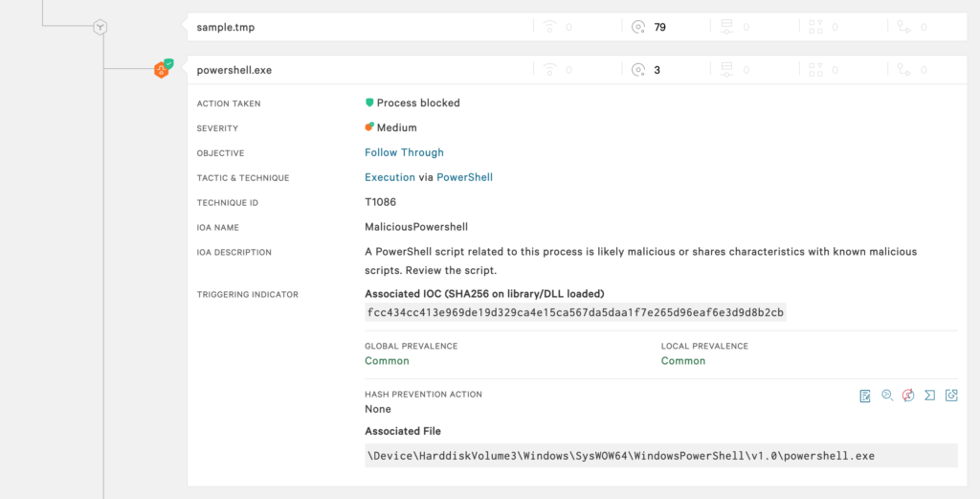
Task: Click the HASH PREVENTION ACTION label
Action: 424,395
